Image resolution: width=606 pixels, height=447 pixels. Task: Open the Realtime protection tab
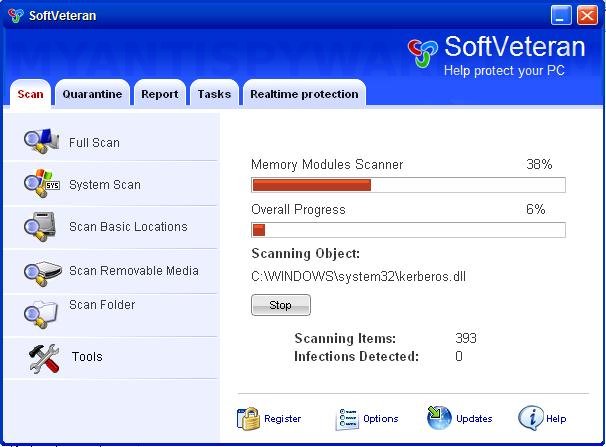304,94
